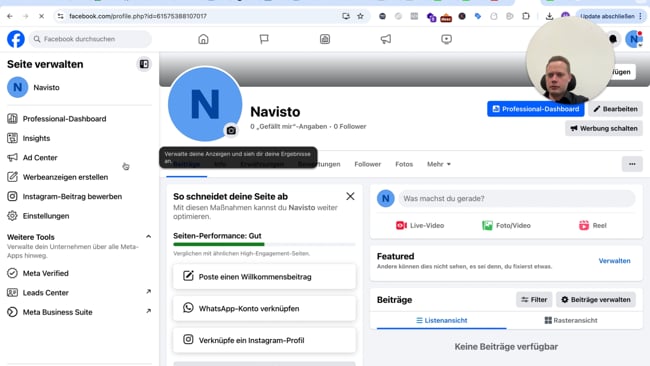Screen dimensions: 650x366
Task: Open the Pages flag icon
Action: (x=264, y=39)
